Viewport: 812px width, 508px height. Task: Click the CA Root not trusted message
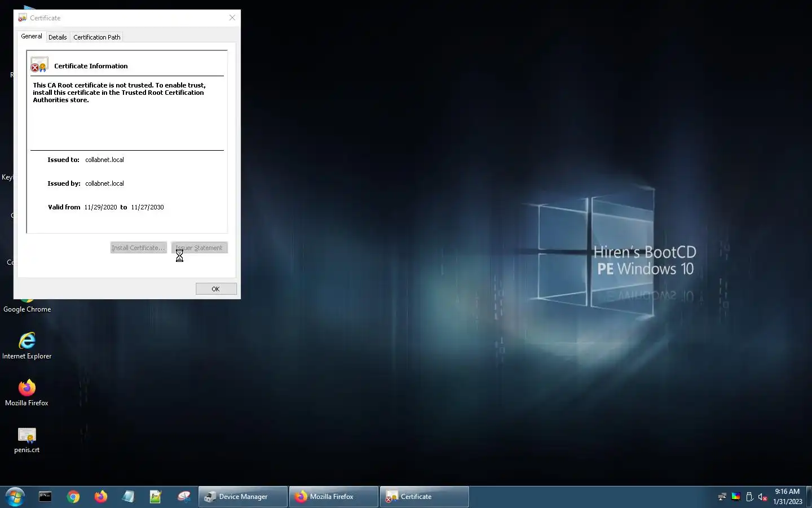click(119, 93)
